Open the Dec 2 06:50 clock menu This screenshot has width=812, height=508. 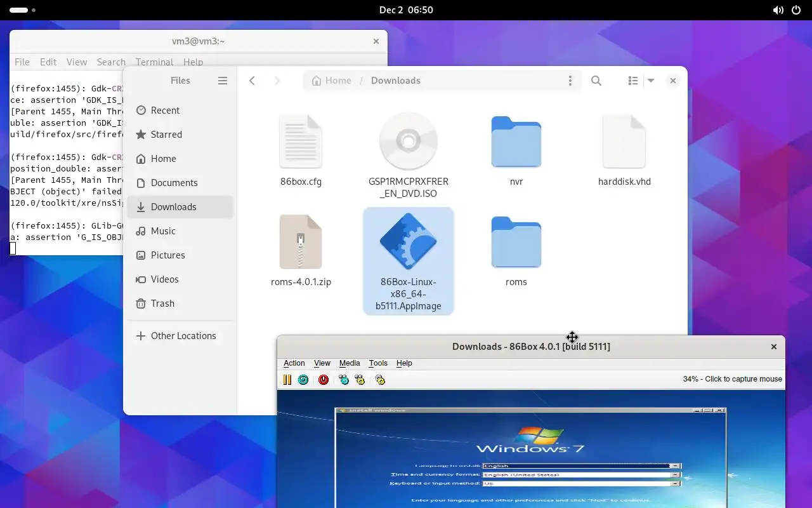pos(406,10)
